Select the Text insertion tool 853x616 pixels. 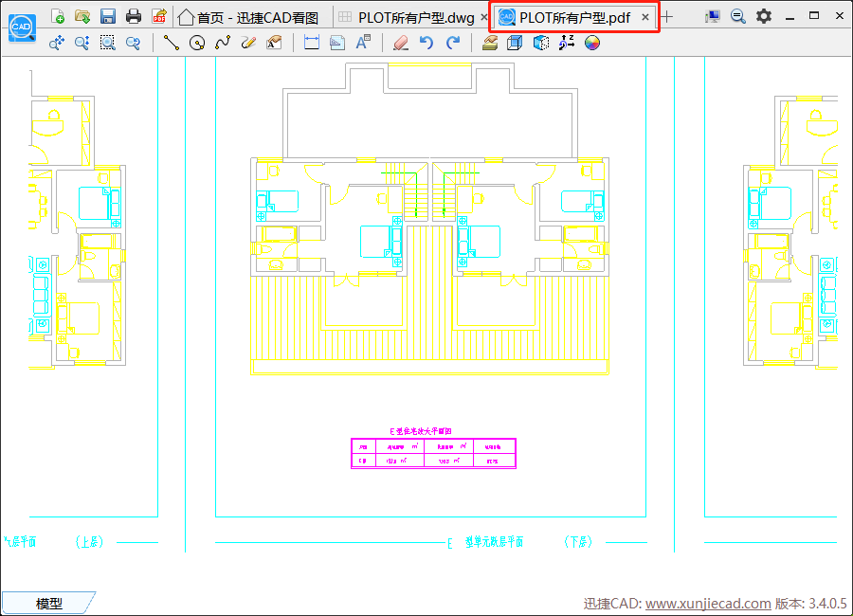point(363,43)
